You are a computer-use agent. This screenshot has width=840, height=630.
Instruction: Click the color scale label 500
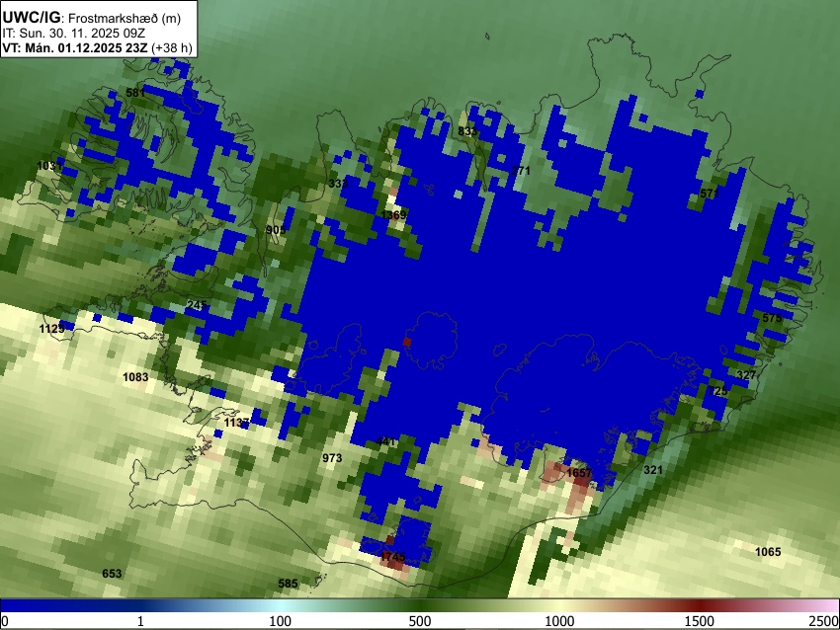(420, 621)
